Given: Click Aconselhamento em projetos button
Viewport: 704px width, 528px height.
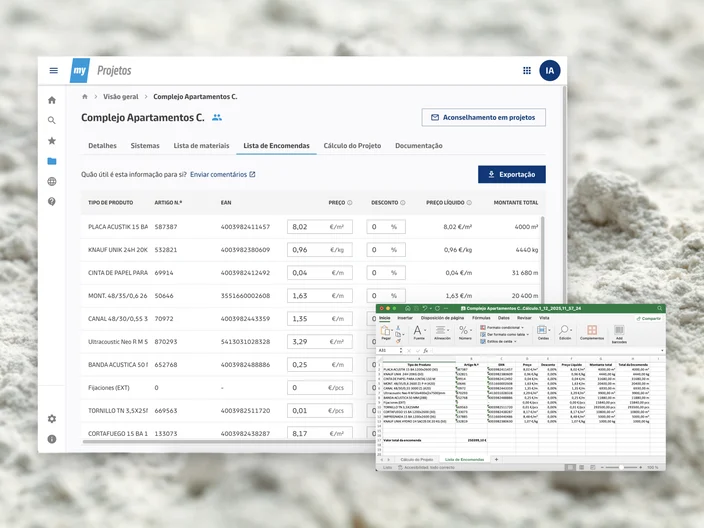Looking at the screenshot, I should pyautogui.click(x=484, y=118).
